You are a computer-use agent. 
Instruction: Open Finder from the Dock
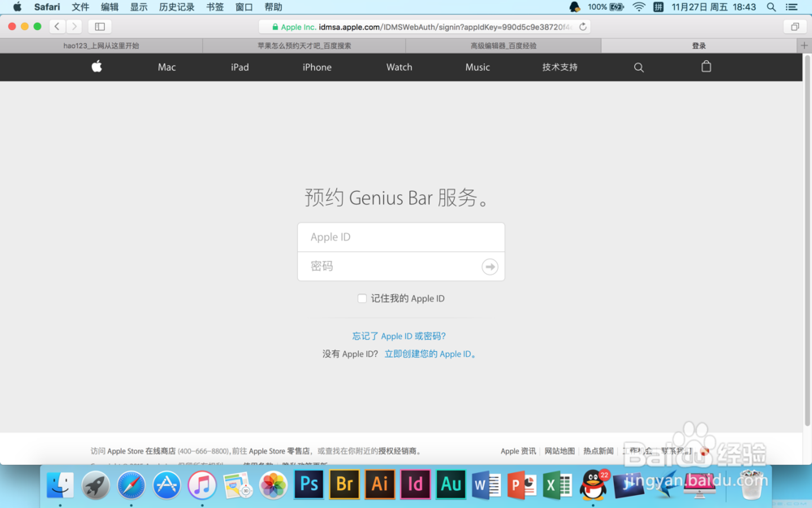coord(60,485)
